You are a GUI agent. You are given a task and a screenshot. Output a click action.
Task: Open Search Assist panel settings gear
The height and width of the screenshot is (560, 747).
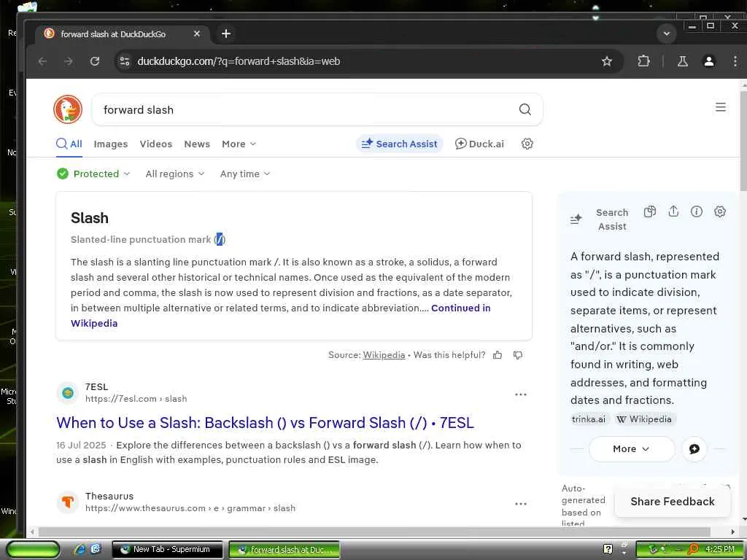tap(720, 211)
